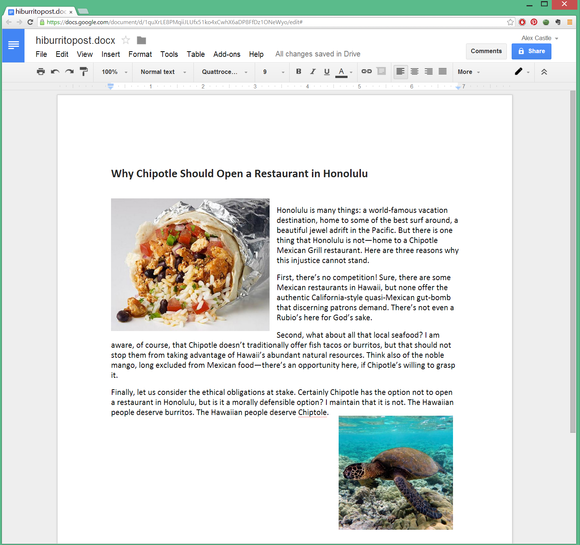Select the sea turtle image
This screenshot has height=545, width=580.
pos(395,472)
